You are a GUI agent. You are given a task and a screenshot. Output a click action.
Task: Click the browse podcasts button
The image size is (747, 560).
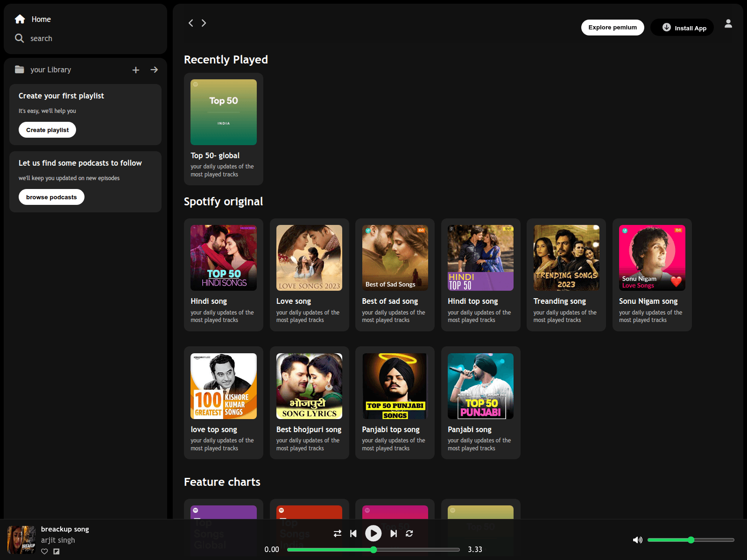tap(51, 197)
